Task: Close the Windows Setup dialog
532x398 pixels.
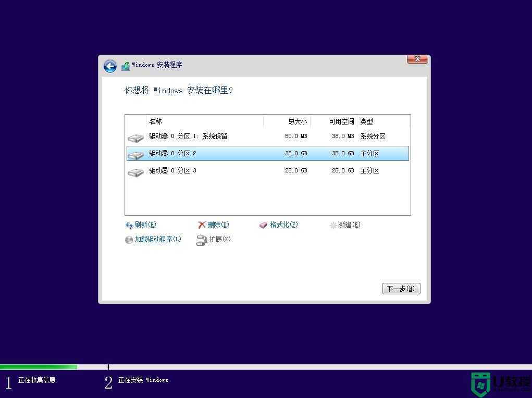Action: click(x=417, y=59)
